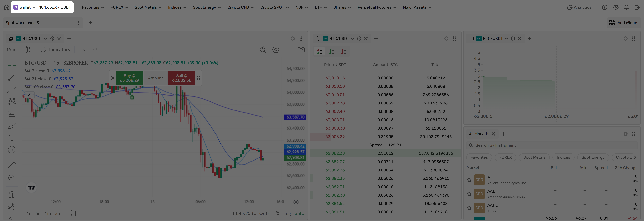The width and height of the screenshot is (644, 221).
Task: Open platform settings gear
Action: pyautogui.click(x=616, y=7)
